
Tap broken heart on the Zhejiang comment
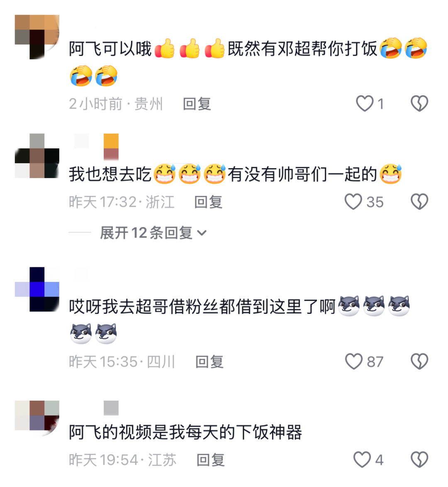click(419, 202)
